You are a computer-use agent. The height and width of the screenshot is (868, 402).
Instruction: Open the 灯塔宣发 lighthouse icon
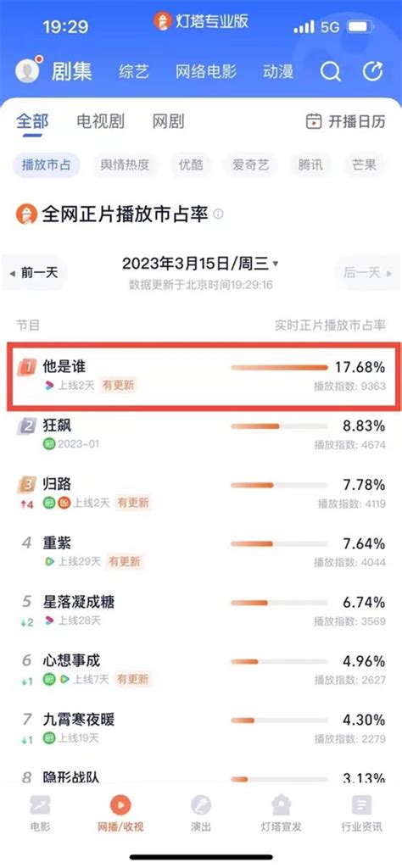pyautogui.click(x=282, y=804)
